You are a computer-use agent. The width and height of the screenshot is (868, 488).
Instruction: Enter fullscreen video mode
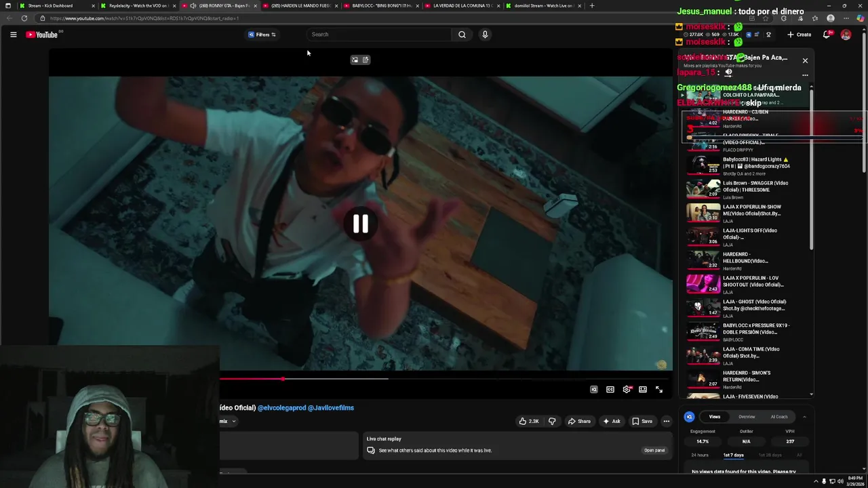coord(659,390)
